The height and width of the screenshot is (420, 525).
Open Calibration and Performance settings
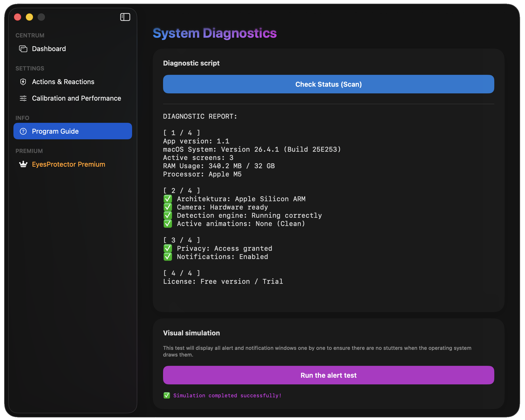[73, 98]
